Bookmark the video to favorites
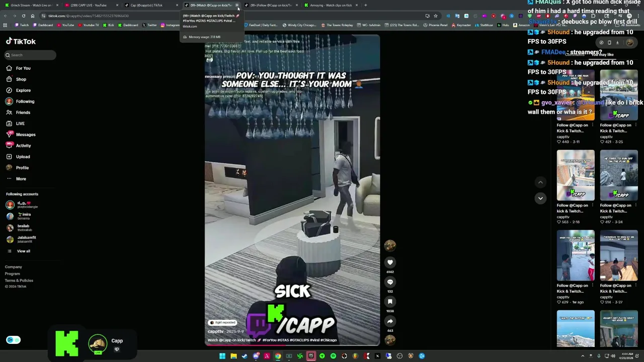This screenshot has width=644, height=362. [390, 302]
